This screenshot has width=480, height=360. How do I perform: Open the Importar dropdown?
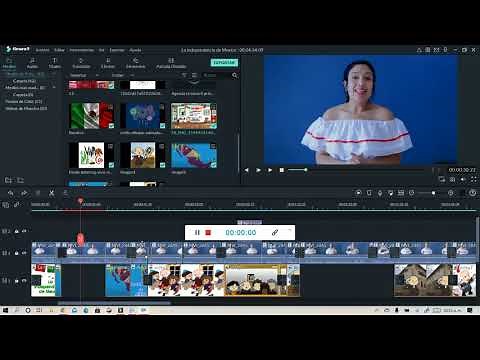(84, 75)
